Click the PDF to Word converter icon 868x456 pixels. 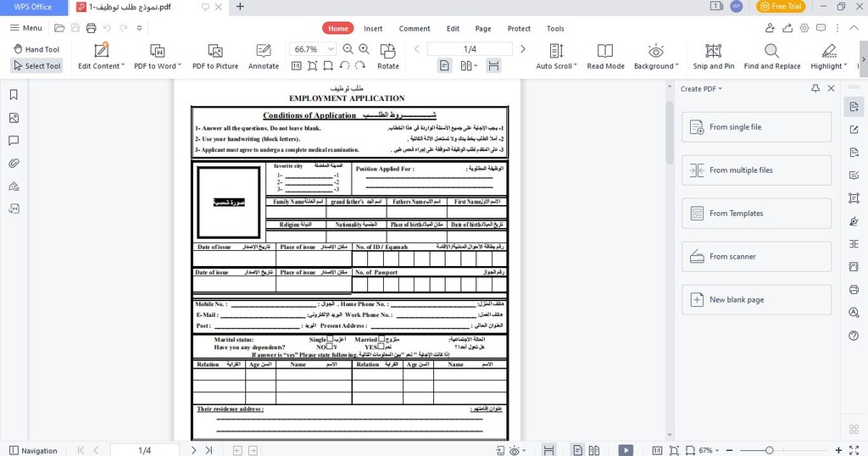(x=157, y=51)
